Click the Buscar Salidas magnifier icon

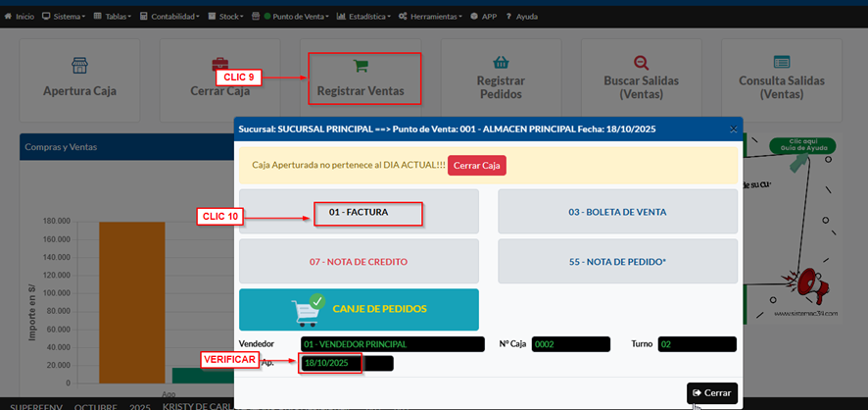tap(641, 62)
